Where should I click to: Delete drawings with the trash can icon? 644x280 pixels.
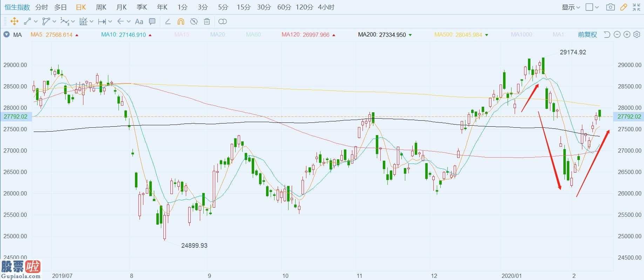click(207, 21)
